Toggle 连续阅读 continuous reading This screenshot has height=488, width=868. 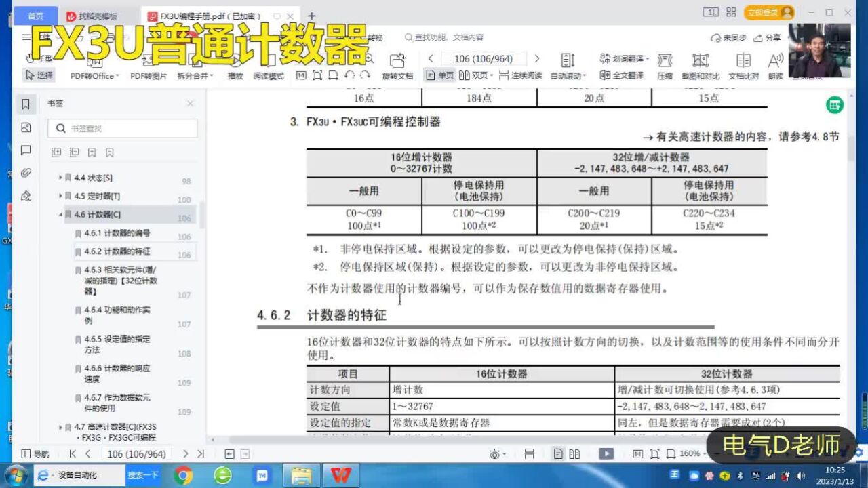point(520,75)
